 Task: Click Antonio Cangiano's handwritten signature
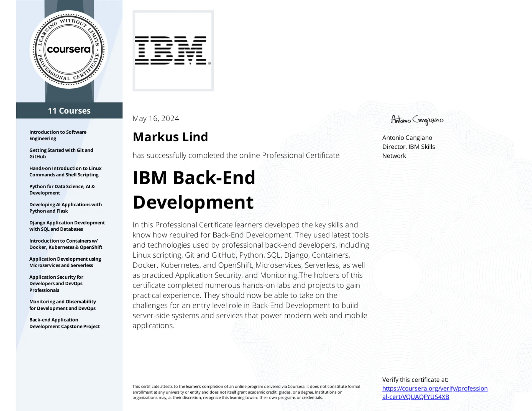coord(417,120)
